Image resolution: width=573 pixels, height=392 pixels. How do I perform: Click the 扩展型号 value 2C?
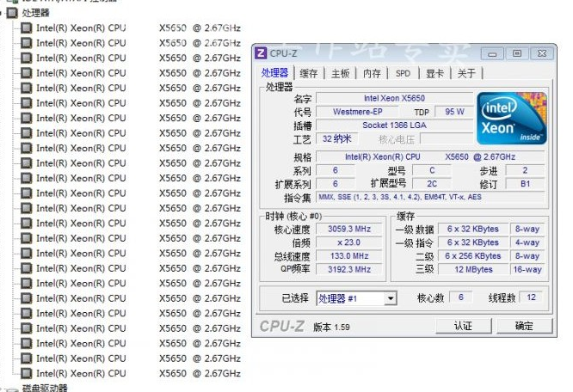(432, 184)
